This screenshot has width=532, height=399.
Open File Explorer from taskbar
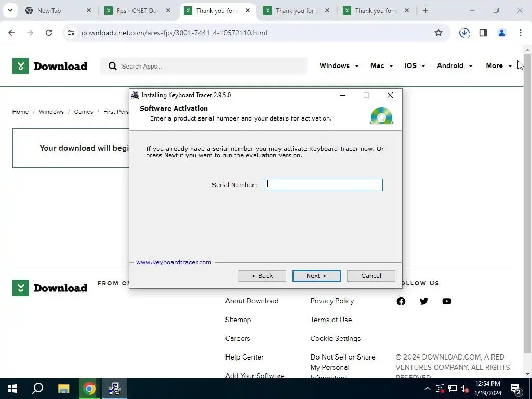(x=63, y=389)
